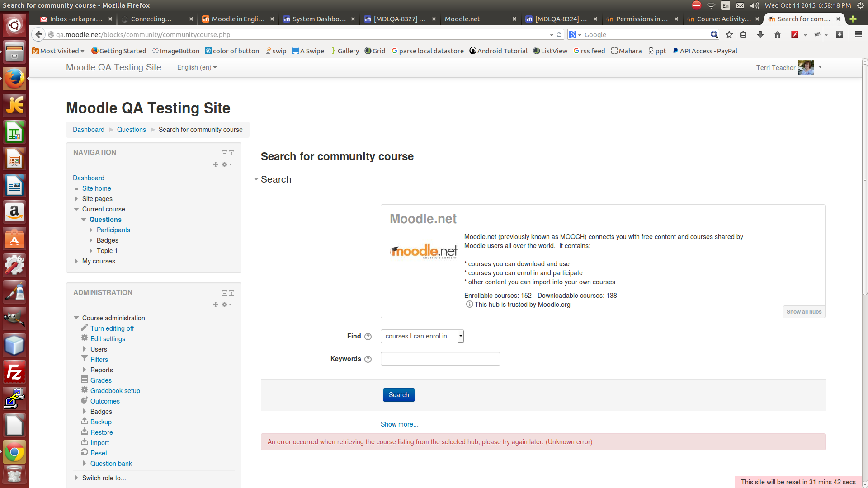Open help for the Find field
The height and width of the screenshot is (488, 868).
point(368,337)
